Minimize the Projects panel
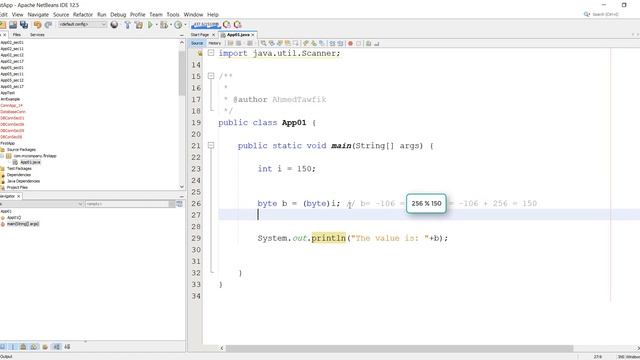The width and height of the screenshot is (640, 360). coord(182,36)
